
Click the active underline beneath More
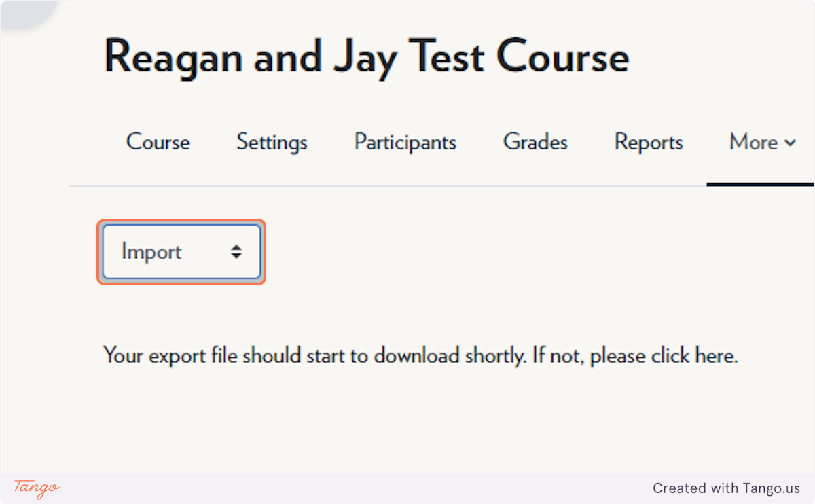coord(760,184)
